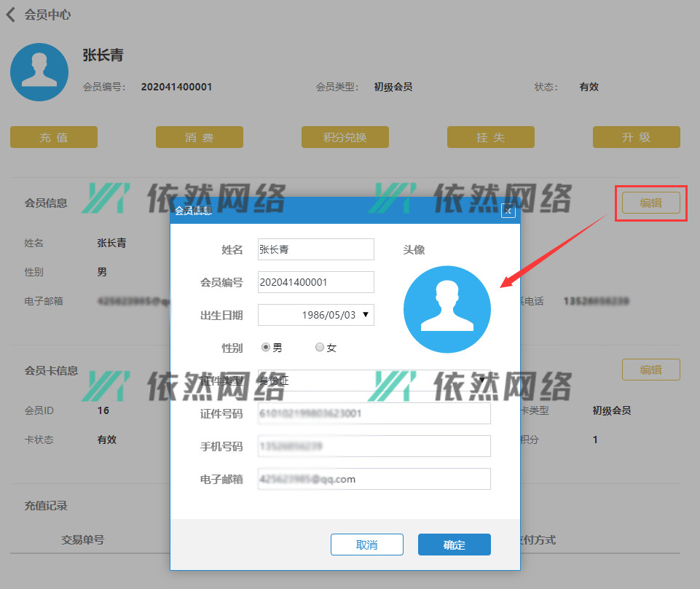Confirm changes with 确定 button

[x=454, y=545]
